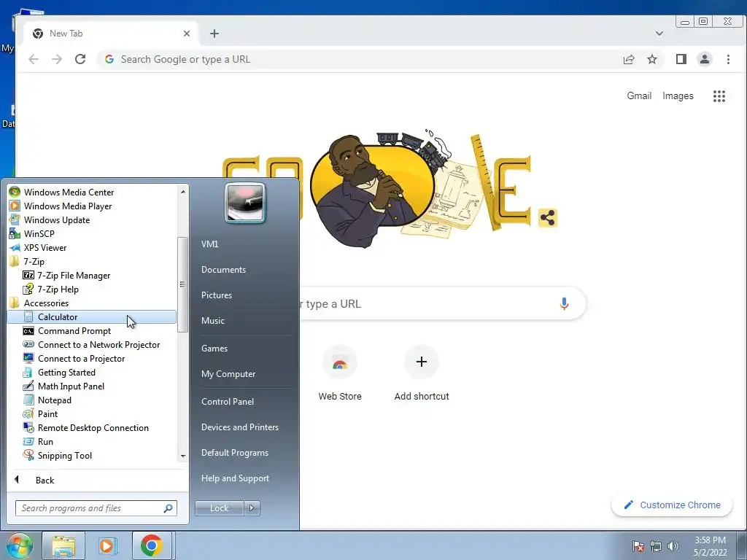Open Command Prompt from Accessories
The height and width of the screenshot is (560, 747).
point(91,331)
